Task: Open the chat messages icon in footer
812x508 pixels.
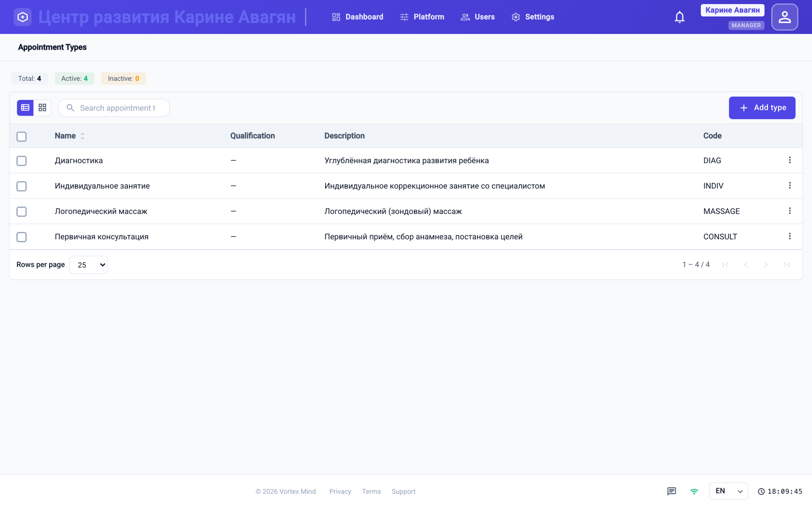Action: pyautogui.click(x=671, y=491)
